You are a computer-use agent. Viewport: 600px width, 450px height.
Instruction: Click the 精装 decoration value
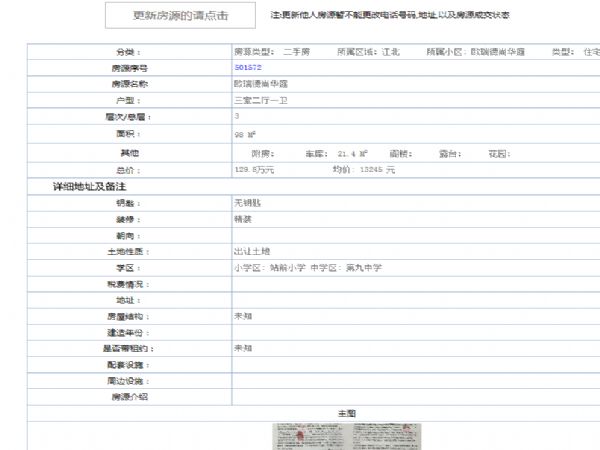(x=243, y=218)
